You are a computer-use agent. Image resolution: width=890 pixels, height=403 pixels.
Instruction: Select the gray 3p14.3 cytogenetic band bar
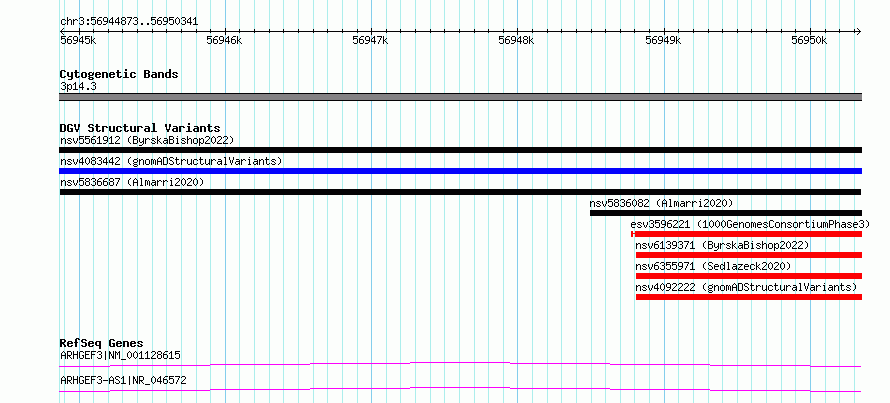460,97
